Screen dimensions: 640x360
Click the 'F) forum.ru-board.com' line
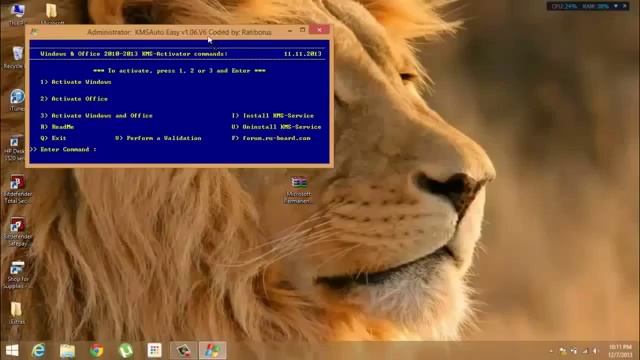pyautogui.click(x=271, y=138)
